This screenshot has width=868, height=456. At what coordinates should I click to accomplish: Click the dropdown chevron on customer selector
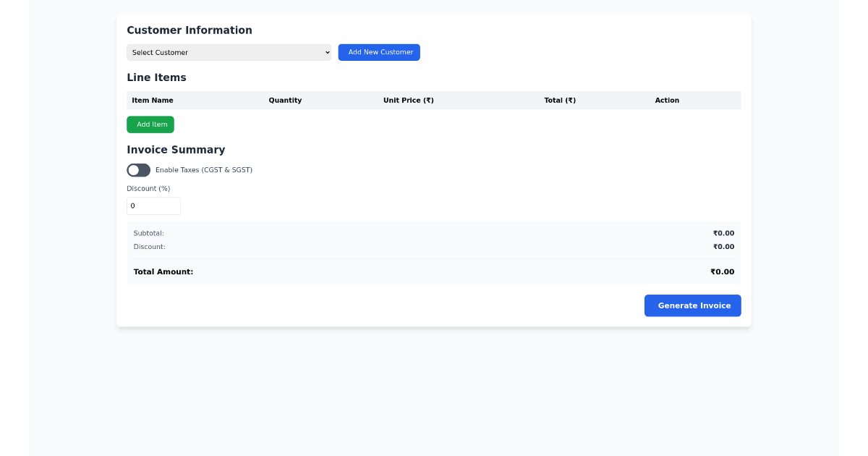pos(326,52)
